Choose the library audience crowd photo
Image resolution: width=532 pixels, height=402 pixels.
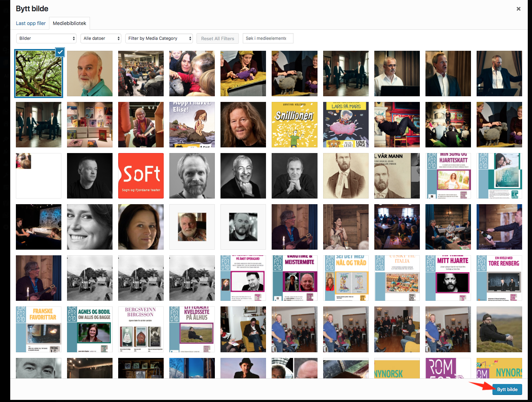click(x=141, y=74)
